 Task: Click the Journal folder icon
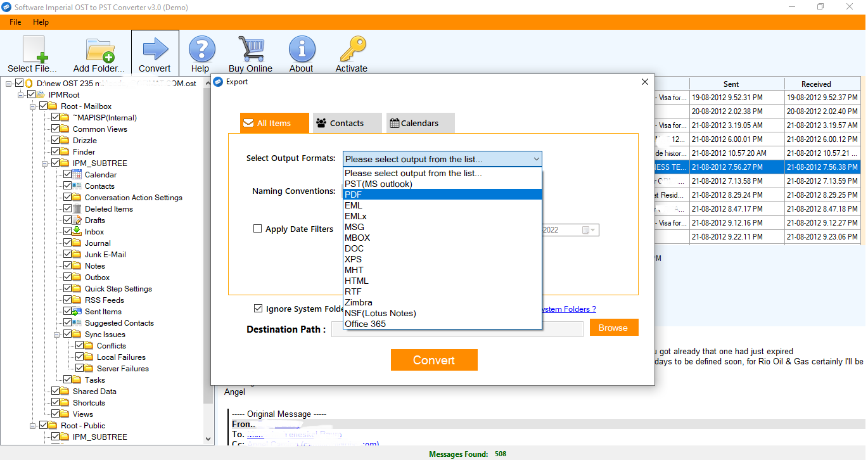(x=77, y=243)
